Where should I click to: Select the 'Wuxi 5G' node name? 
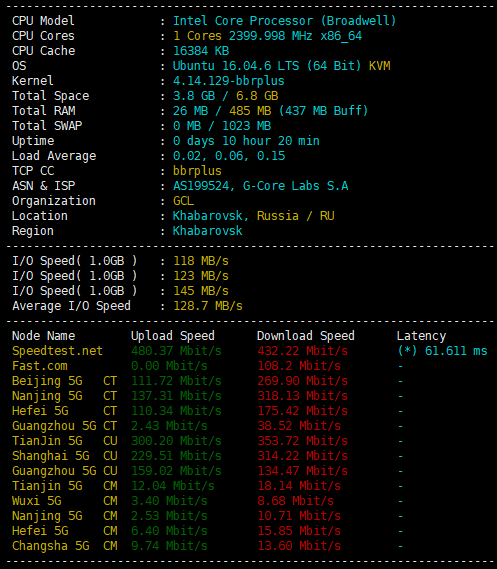click(x=37, y=501)
